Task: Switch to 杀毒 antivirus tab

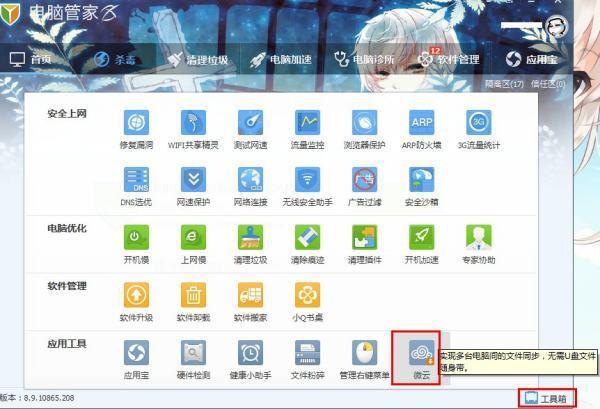Action: pos(114,59)
